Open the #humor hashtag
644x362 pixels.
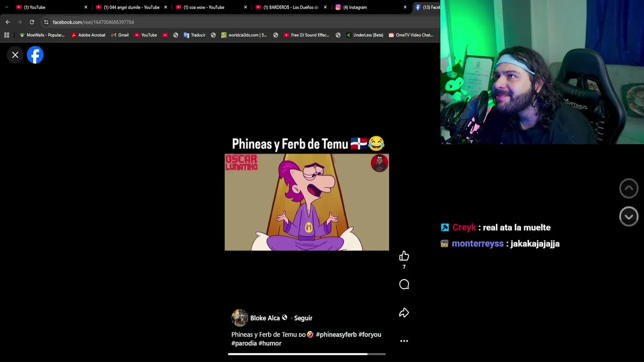pos(270,343)
